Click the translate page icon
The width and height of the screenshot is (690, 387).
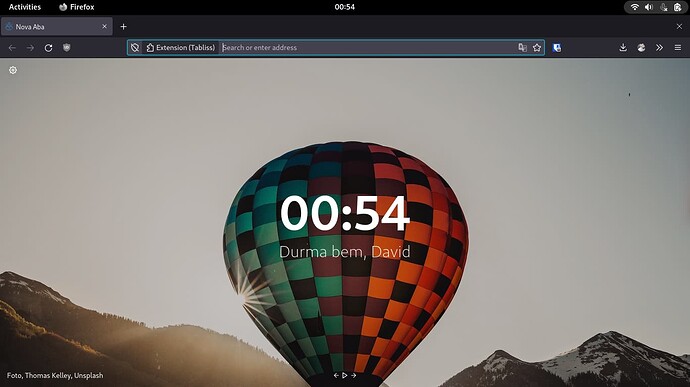tap(522, 48)
